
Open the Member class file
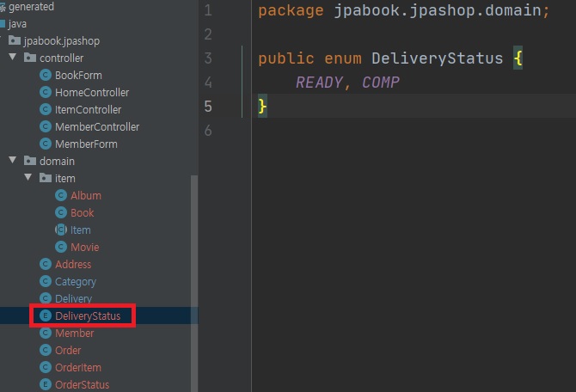point(74,334)
